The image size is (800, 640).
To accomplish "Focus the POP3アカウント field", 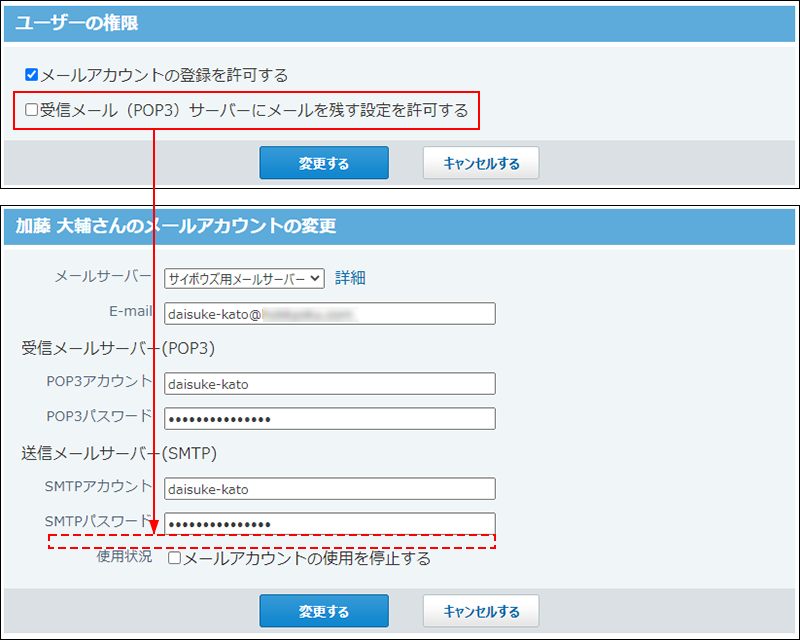I will point(330,383).
